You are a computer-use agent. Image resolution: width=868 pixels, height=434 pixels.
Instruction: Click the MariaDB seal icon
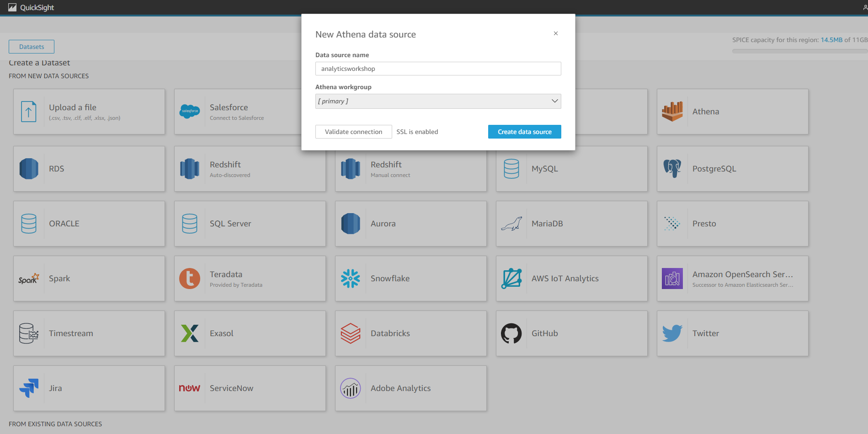[511, 224]
